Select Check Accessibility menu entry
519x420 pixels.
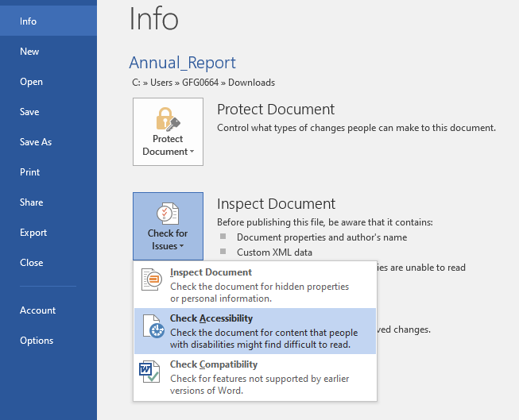pos(255,331)
